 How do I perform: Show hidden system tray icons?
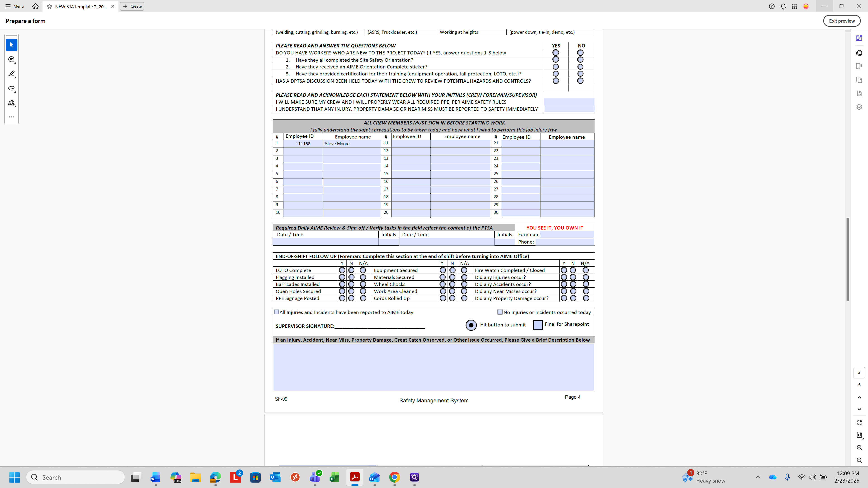tap(758, 477)
